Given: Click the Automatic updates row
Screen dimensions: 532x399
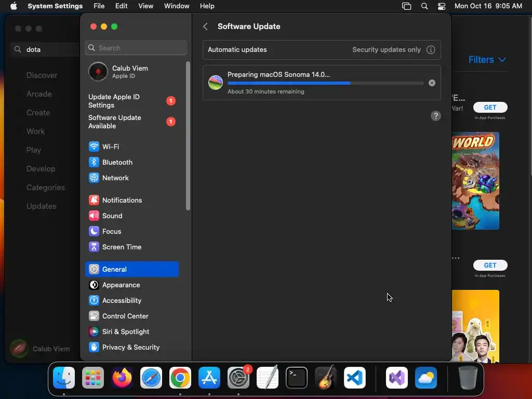Looking at the screenshot, I should click(322, 49).
